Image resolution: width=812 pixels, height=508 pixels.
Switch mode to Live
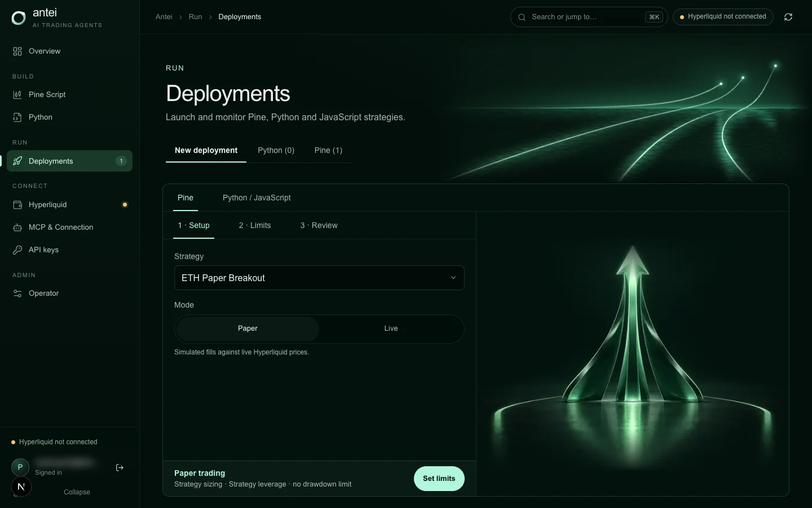tap(391, 329)
